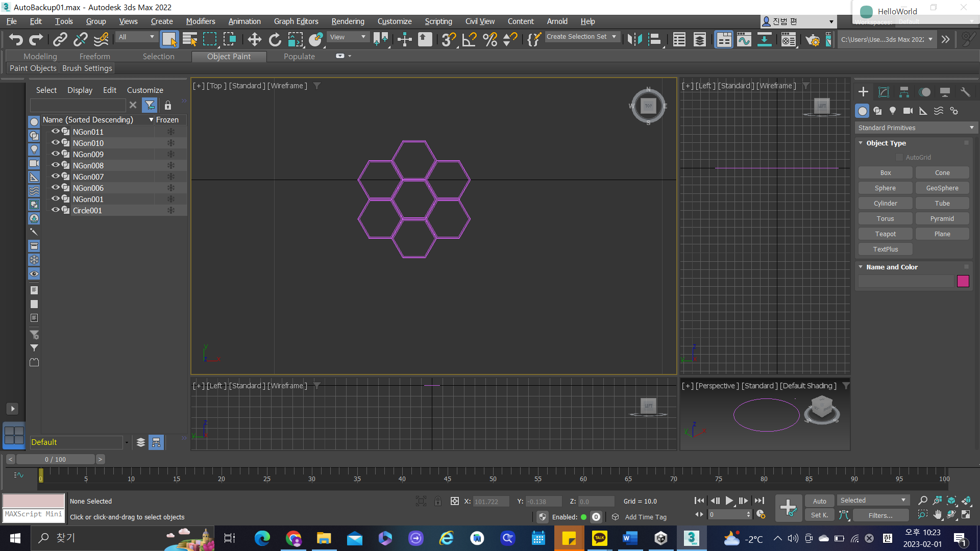Open the Mirror tool
The image size is (980, 551).
click(x=634, y=39)
